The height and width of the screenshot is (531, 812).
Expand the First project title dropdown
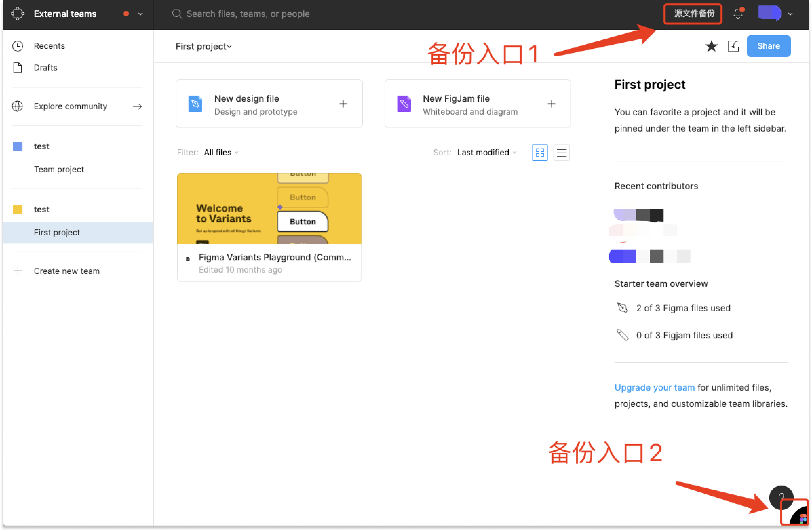tap(204, 46)
